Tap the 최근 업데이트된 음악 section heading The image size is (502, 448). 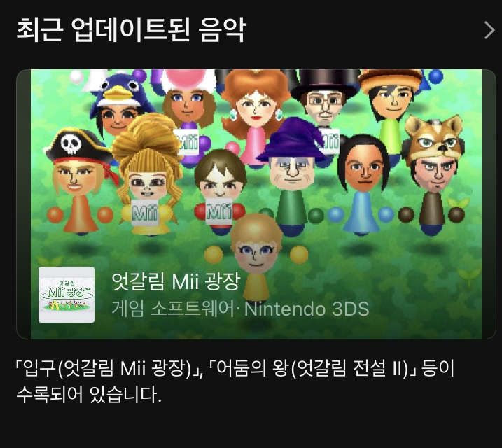(131, 30)
